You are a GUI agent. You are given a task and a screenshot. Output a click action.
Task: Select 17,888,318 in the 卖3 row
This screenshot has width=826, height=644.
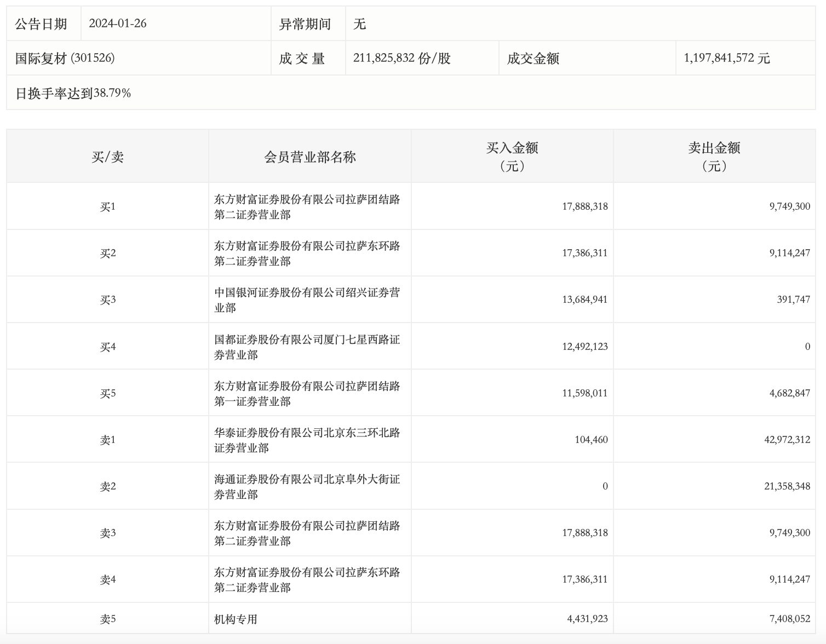(x=585, y=533)
